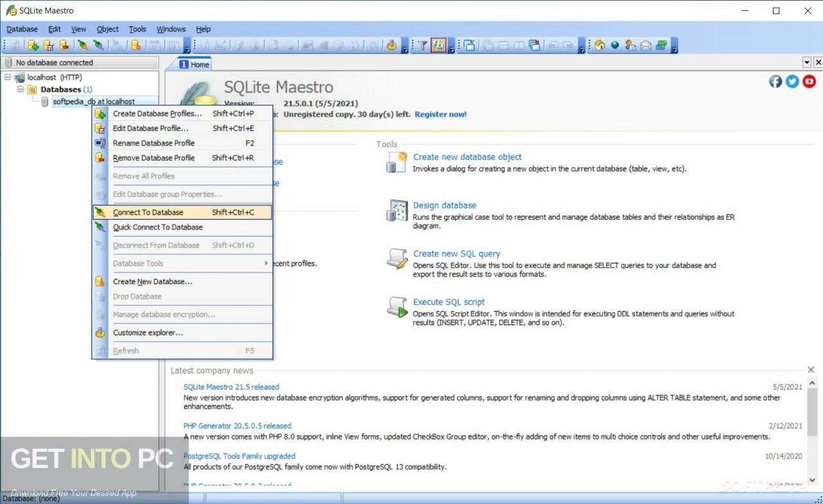Click the home page toolbar icon

[600, 45]
